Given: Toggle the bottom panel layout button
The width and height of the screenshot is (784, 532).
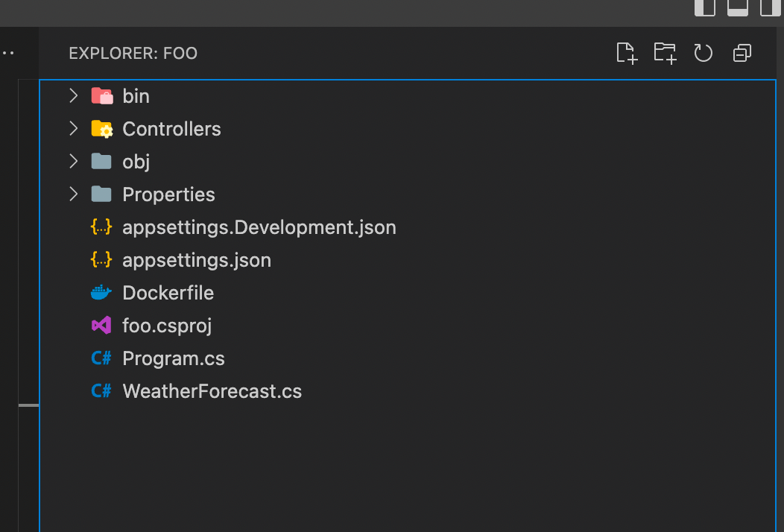Looking at the screenshot, I should point(737,7).
